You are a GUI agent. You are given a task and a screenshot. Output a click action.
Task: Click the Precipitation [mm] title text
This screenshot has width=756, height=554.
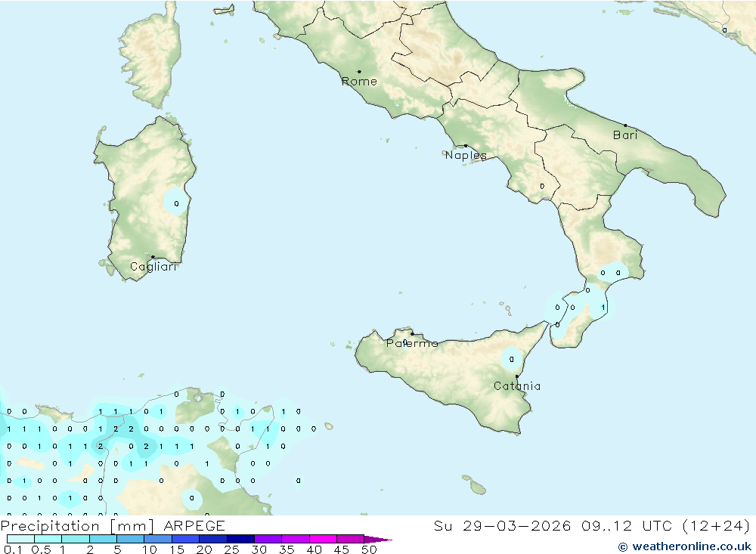click(x=77, y=526)
